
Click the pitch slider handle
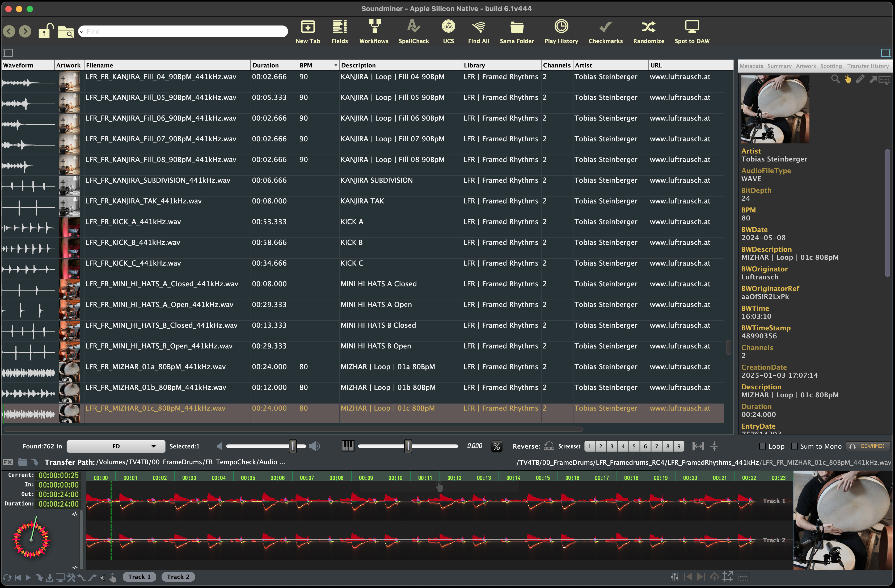coord(408,446)
